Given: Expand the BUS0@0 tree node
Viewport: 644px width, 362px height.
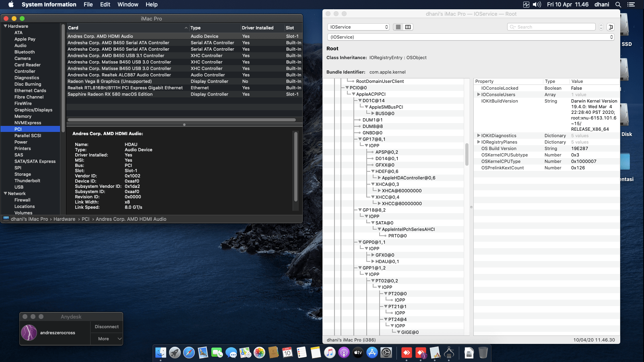Looking at the screenshot, I should (373, 113).
